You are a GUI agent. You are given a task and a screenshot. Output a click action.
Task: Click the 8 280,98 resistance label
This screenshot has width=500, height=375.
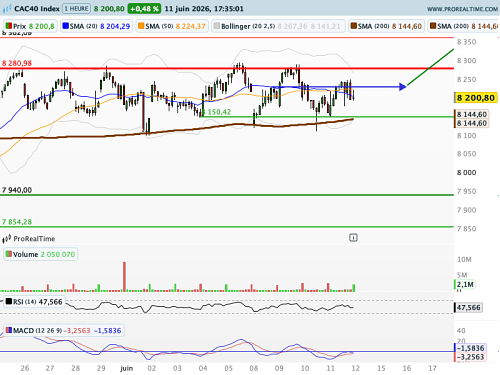pos(17,63)
